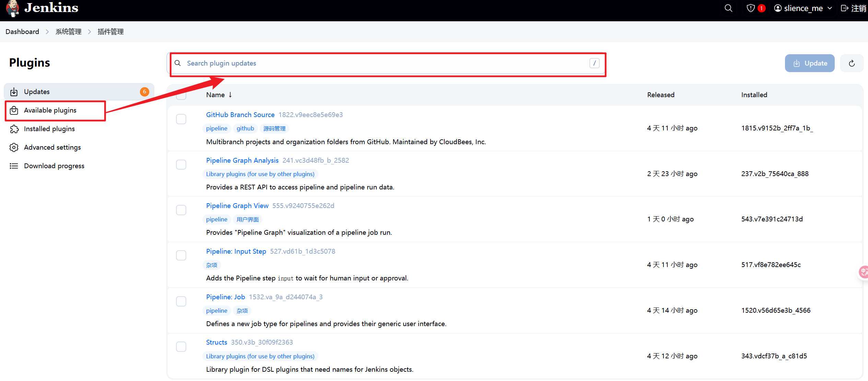Screen dimensions: 868x381
Task: Open the header search magnifier icon
Action: pyautogui.click(x=728, y=8)
